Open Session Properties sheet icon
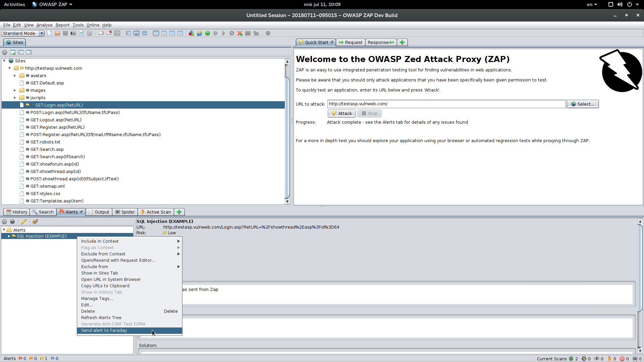The image size is (644, 362). (82, 33)
